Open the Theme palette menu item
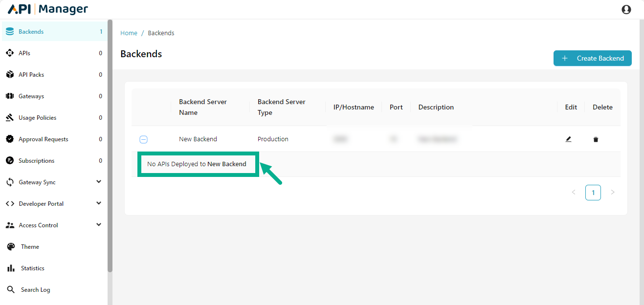Screen dimensions: 644x305 pos(29,247)
